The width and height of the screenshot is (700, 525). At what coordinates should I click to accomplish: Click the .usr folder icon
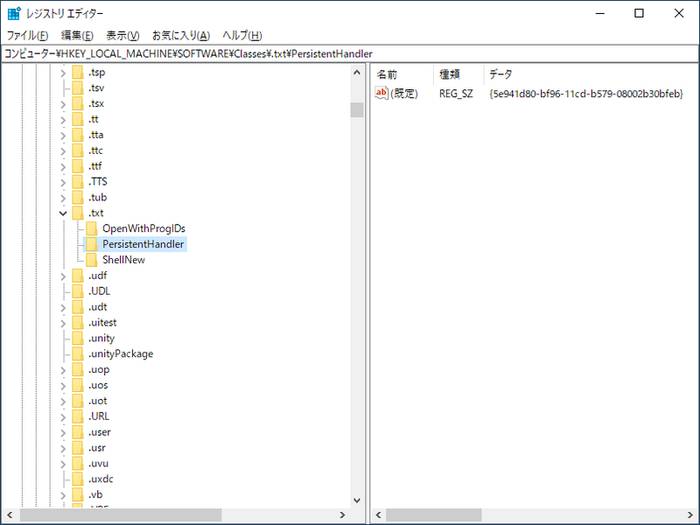[x=78, y=448]
